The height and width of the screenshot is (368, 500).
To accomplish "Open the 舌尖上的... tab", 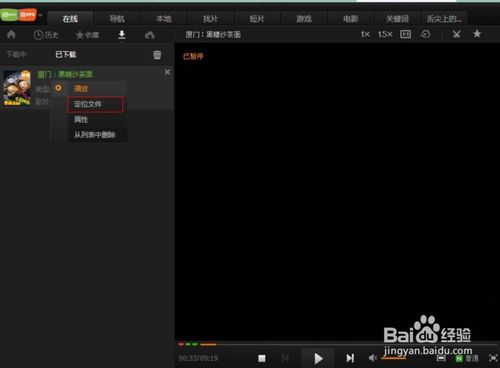I will pyautogui.click(x=444, y=19).
